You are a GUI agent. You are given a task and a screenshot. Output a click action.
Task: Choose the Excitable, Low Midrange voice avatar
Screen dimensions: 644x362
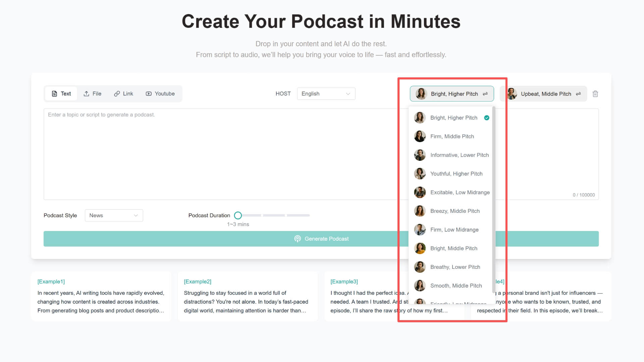click(420, 192)
